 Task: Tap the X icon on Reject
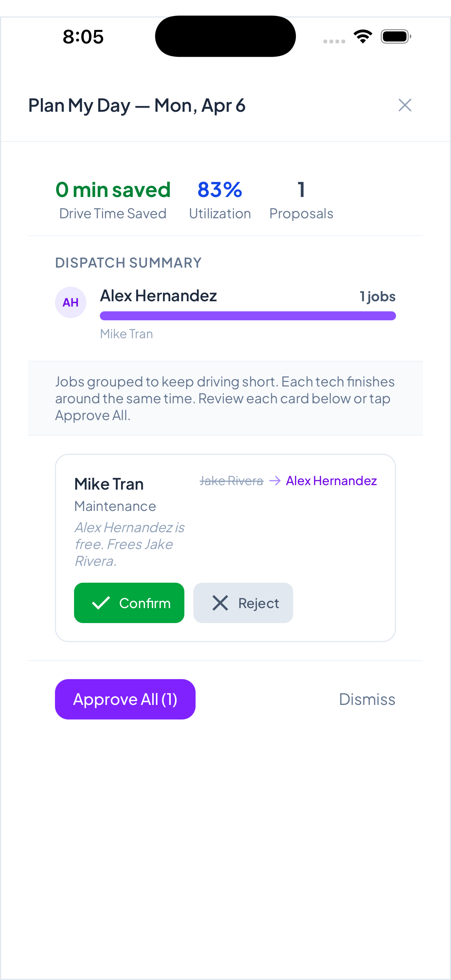pyautogui.click(x=220, y=603)
